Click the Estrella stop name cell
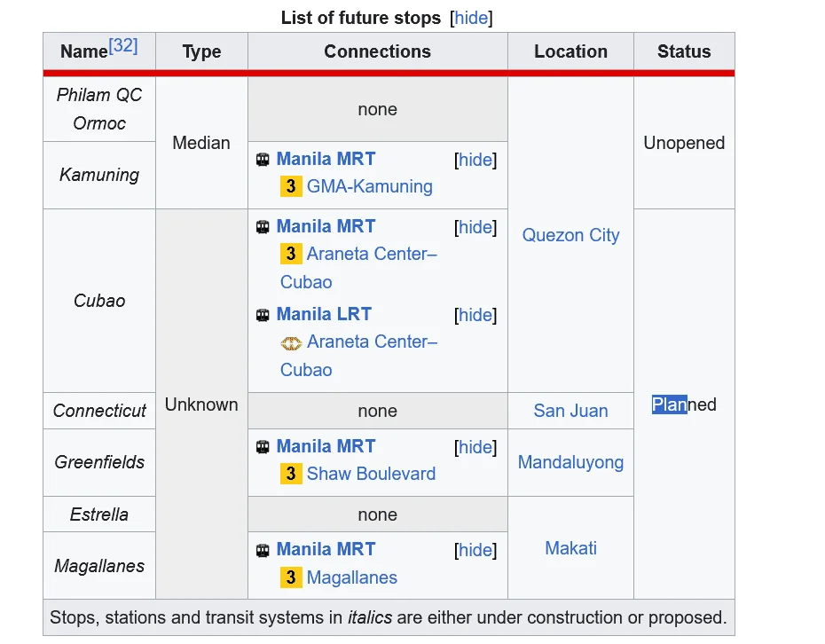This screenshot has height=644, width=825. click(99, 514)
